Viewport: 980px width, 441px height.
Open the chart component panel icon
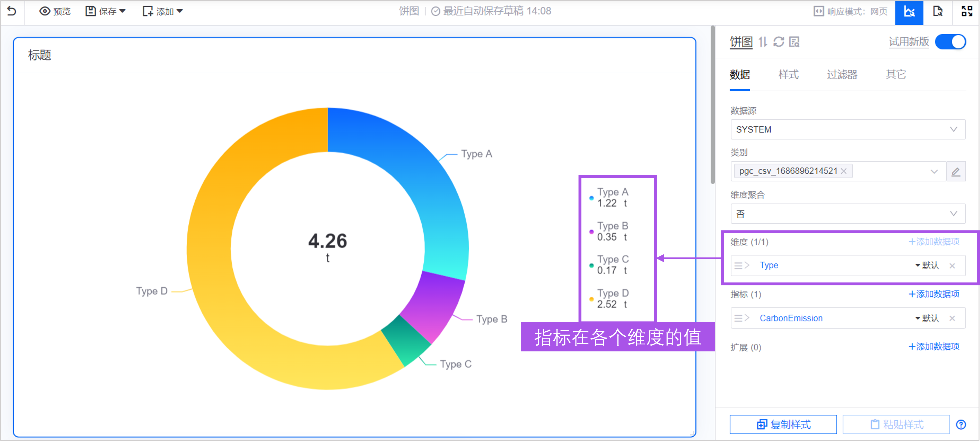pyautogui.click(x=909, y=12)
